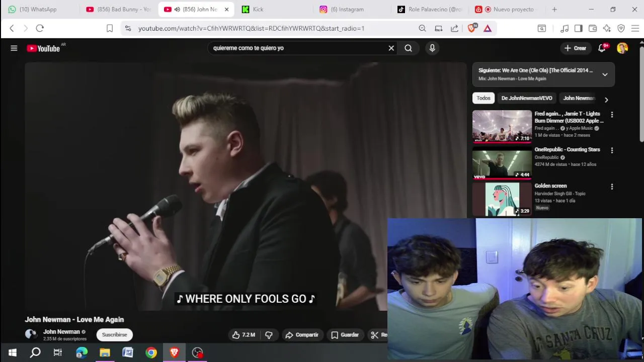Screen dimensions: 644x362
Task: Open the Windows Start menu
Action: [x=12, y=352]
